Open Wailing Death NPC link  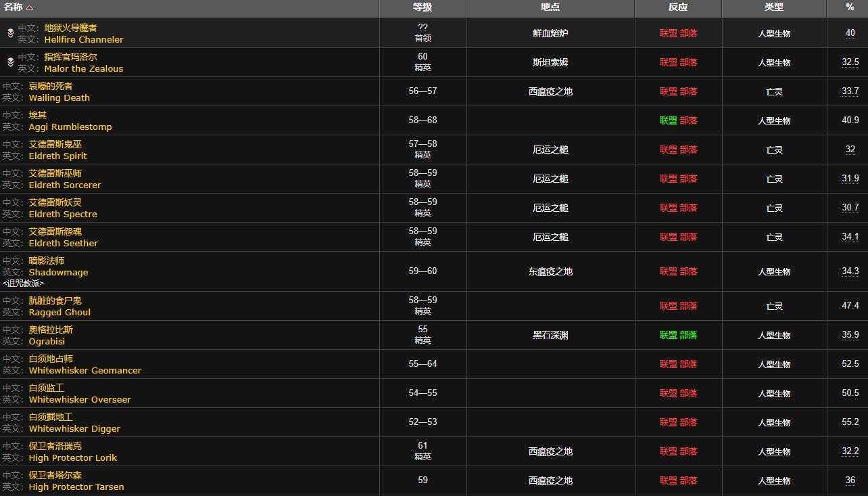(59, 97)
